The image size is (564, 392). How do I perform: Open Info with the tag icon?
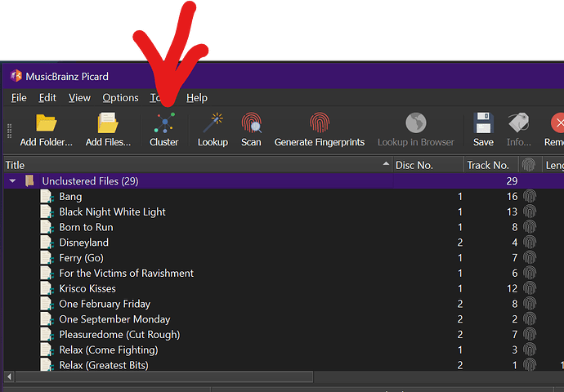click(519, 122)
